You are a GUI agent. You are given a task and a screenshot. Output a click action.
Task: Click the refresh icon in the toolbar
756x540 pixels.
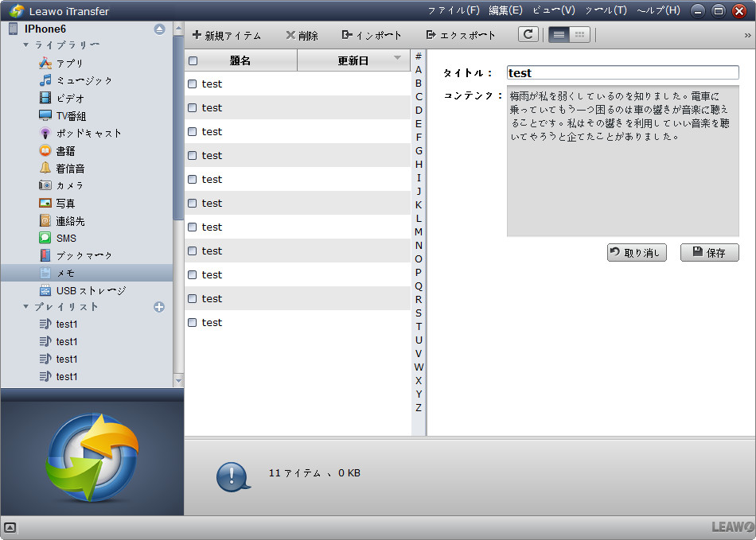coord(528,35)
